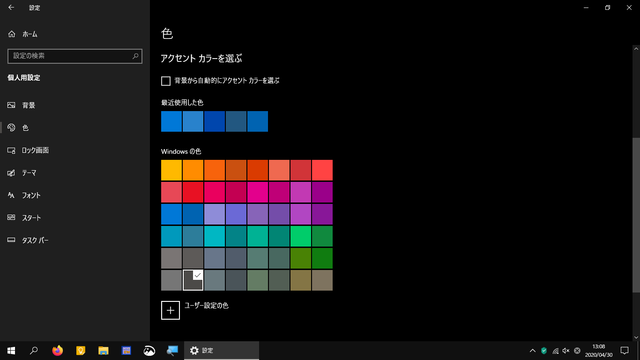Click the 最近使用した色 heading

tap(182, 103)
